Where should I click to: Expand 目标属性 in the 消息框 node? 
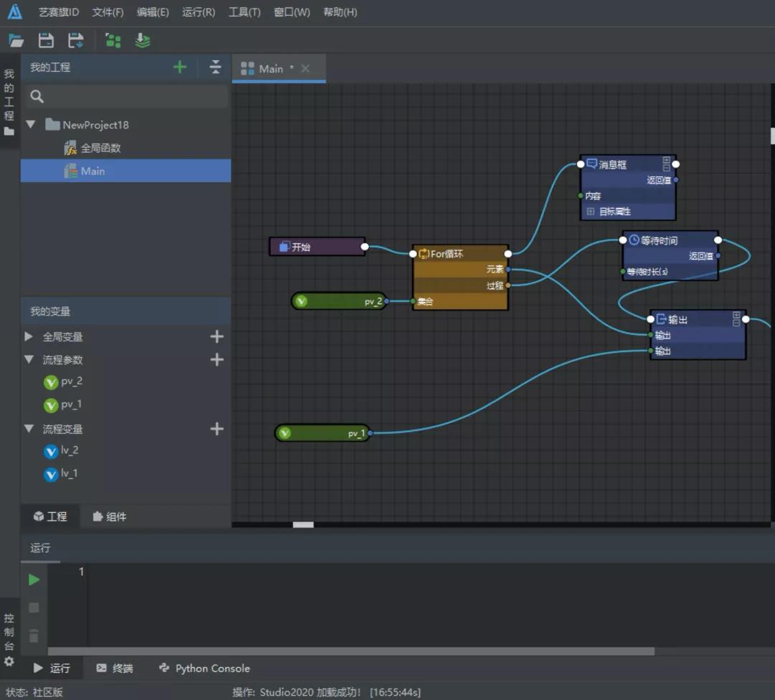pyautogui.click(x=591, y=212)
